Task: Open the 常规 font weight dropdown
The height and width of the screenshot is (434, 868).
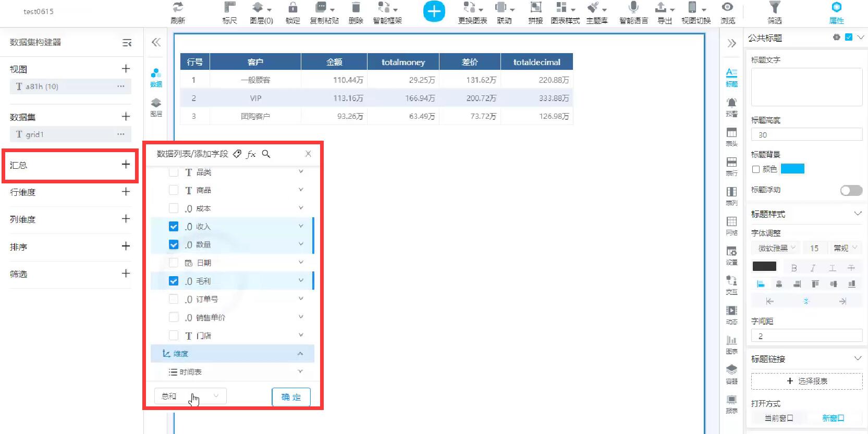Action: (x=846, y=248)
